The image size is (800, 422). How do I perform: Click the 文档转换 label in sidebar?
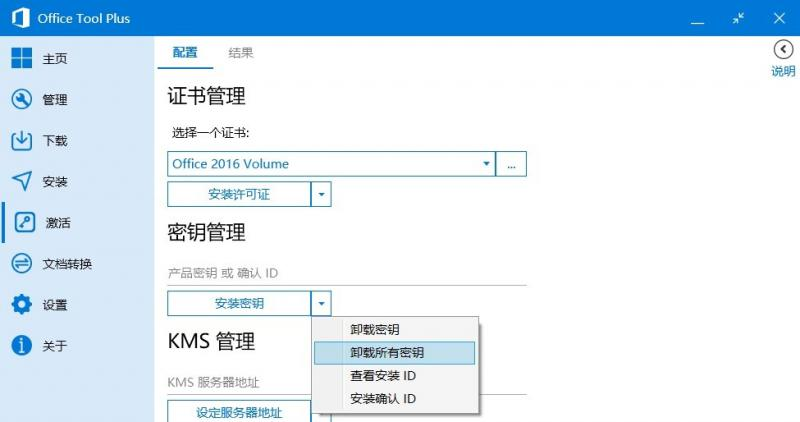tap(67, 264)
